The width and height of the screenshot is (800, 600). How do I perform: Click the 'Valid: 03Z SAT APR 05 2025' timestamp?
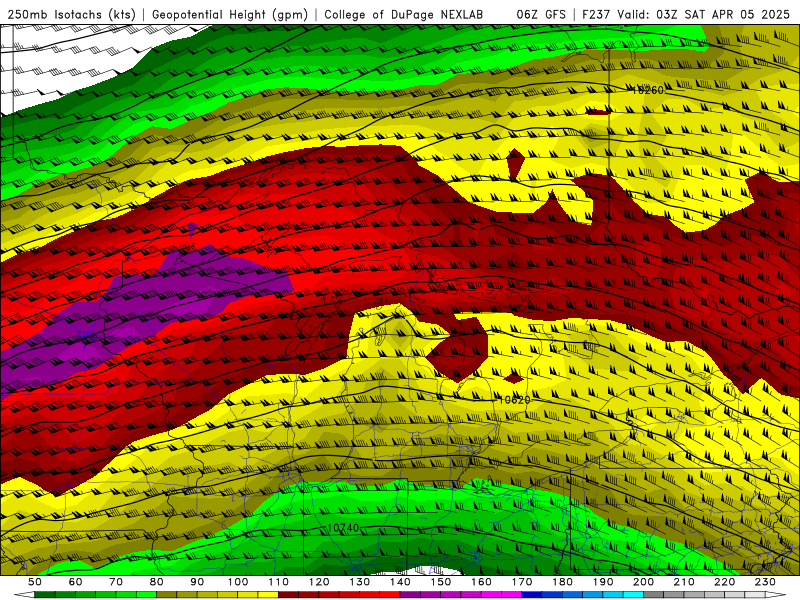pos(704,15)
